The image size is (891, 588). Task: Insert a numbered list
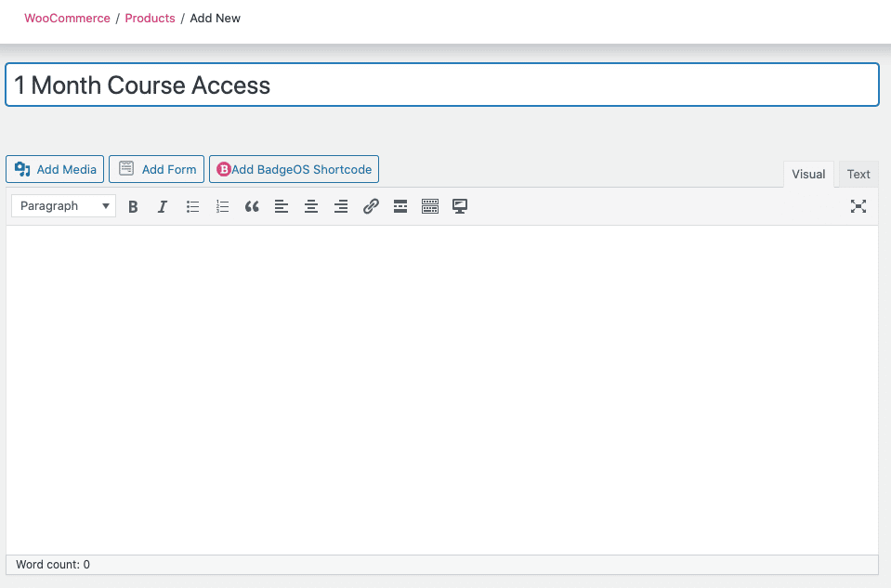[x=222, y=206]
